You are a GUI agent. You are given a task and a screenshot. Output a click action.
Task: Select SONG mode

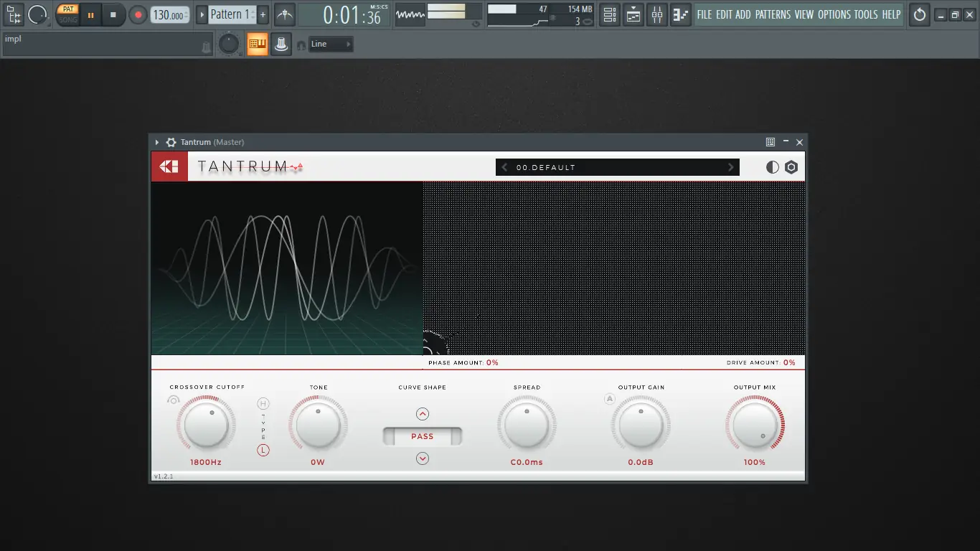point(68,19)
